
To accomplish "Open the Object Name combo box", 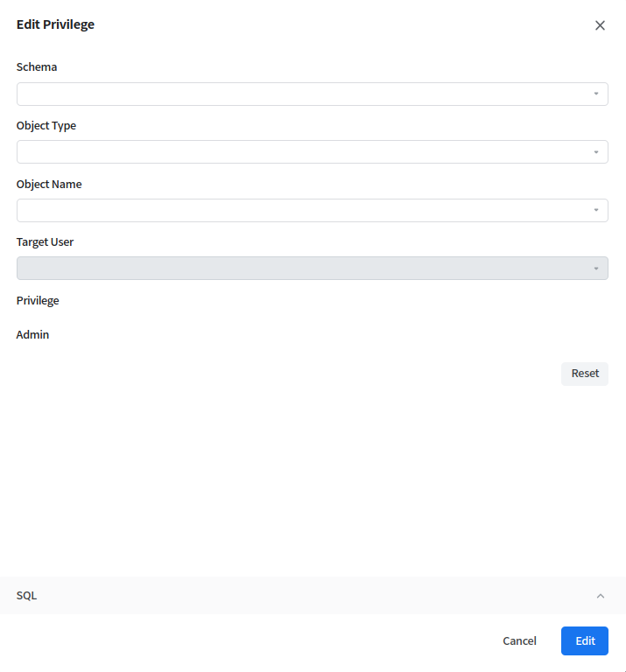I will click(298, 210).
